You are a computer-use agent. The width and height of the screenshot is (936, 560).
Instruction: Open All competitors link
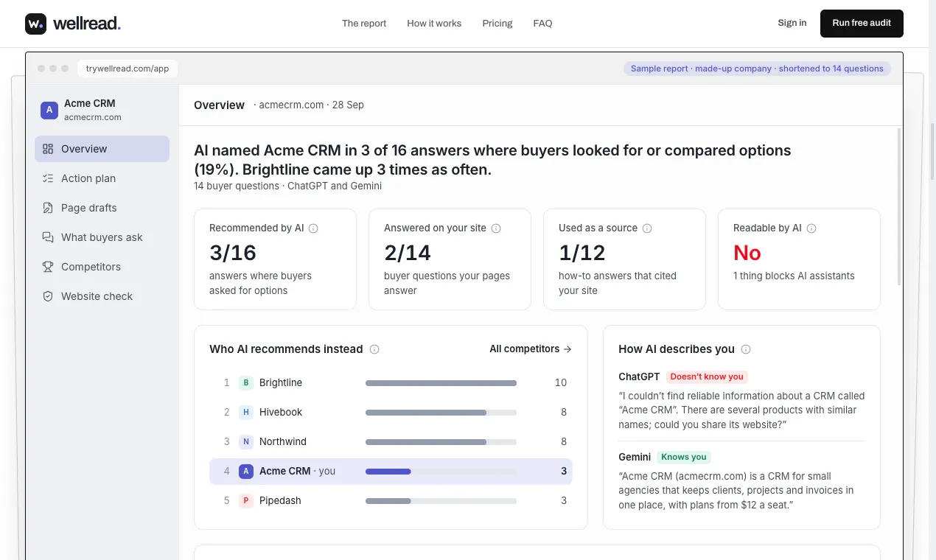531,349
